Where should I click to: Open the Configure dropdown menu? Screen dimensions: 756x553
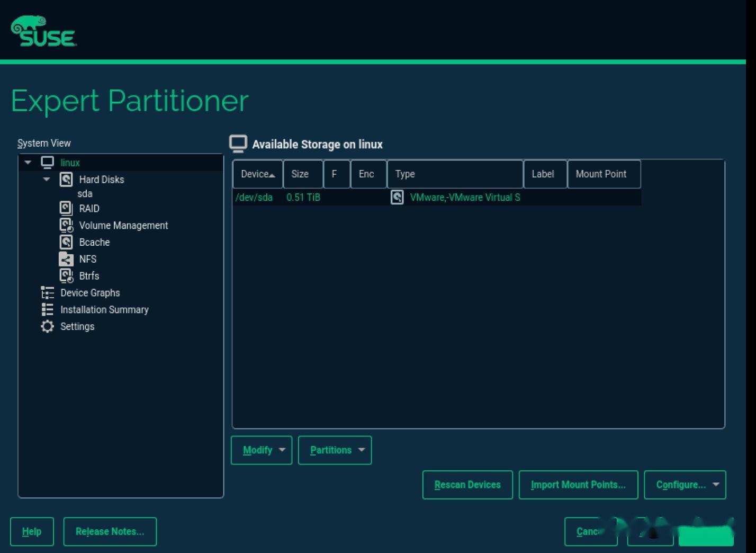pyautogui.click(x=684, y=484)
